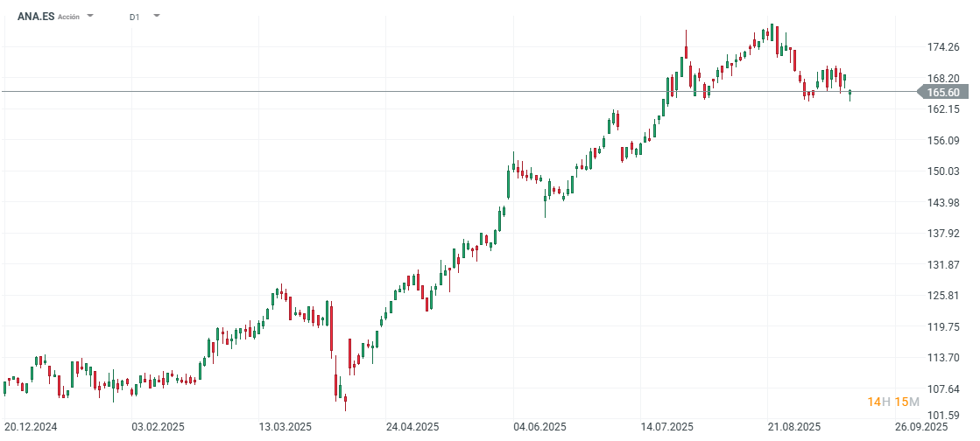Screen dimensions: 980x441
Task: Click the 20.12.2024 date axis label
Action: coord(31,427)
